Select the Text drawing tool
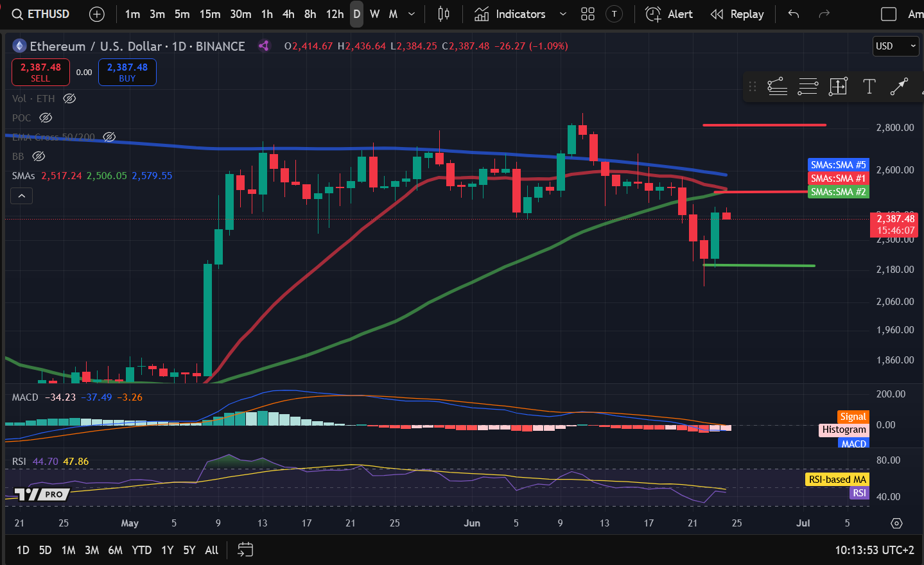Screen dimensions: 924x565 click(869, 86)
